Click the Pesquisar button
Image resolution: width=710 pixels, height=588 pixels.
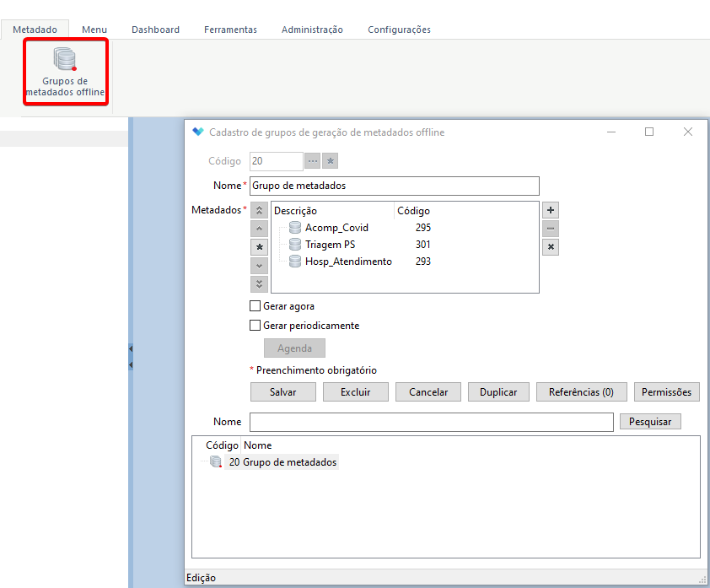[x=650, y=422]
